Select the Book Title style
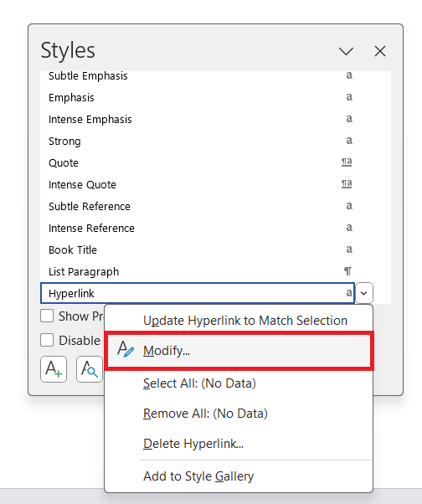The image size is (422, 504). [x=198, y=249]
